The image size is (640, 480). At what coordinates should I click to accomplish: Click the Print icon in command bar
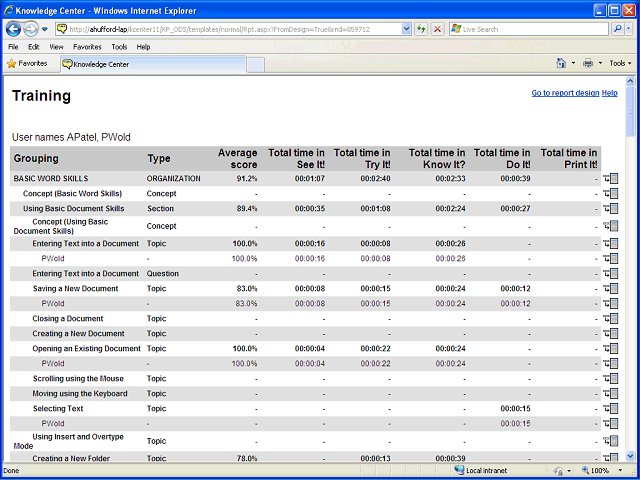coord(588,63)
